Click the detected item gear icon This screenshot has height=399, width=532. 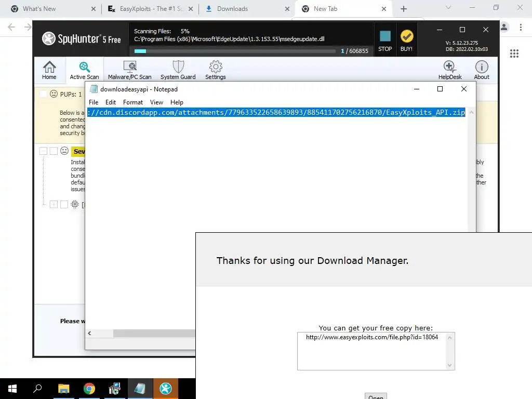(75, 204)
